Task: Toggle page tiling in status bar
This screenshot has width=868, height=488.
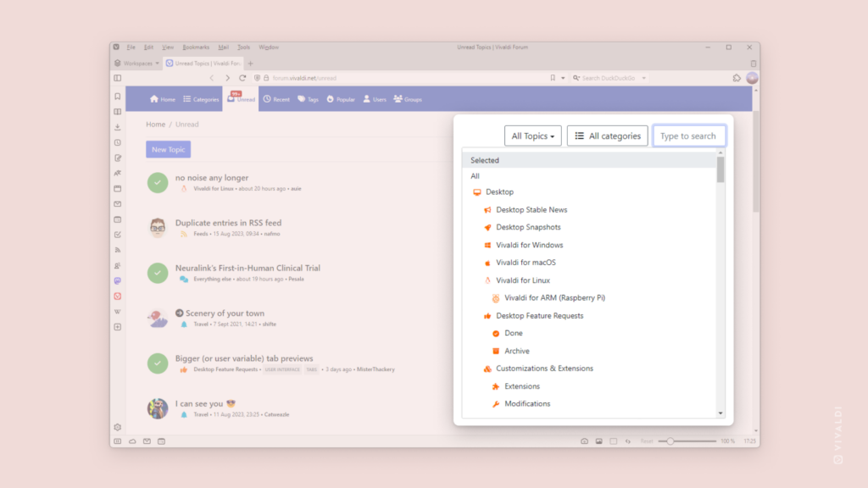Action: pyautogui.click(x=614, y=441)
